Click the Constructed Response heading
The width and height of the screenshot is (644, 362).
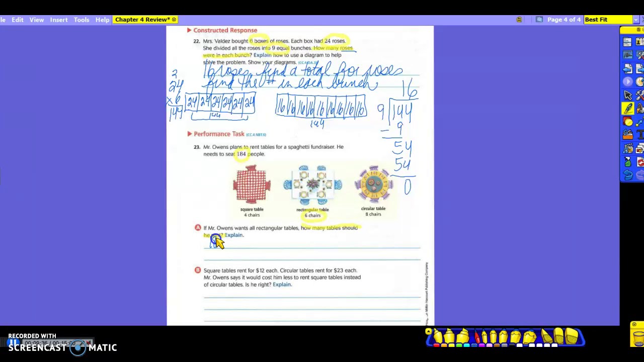point(225,30)
